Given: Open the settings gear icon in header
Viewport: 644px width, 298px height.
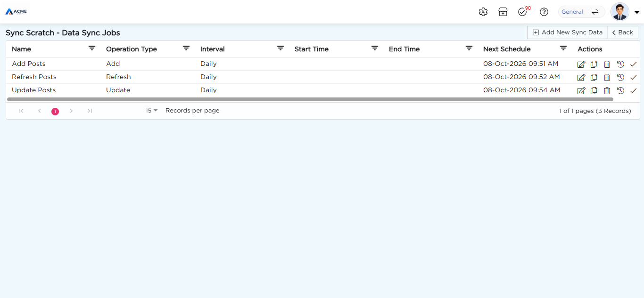Looking at the screenshot, I should tap(483, 12).
